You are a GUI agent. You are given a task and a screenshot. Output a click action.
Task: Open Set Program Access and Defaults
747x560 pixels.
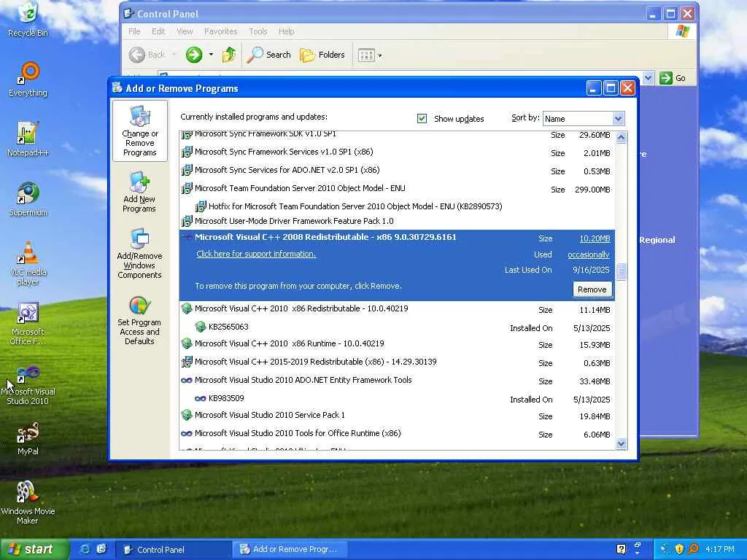click(x=139, y=321)
